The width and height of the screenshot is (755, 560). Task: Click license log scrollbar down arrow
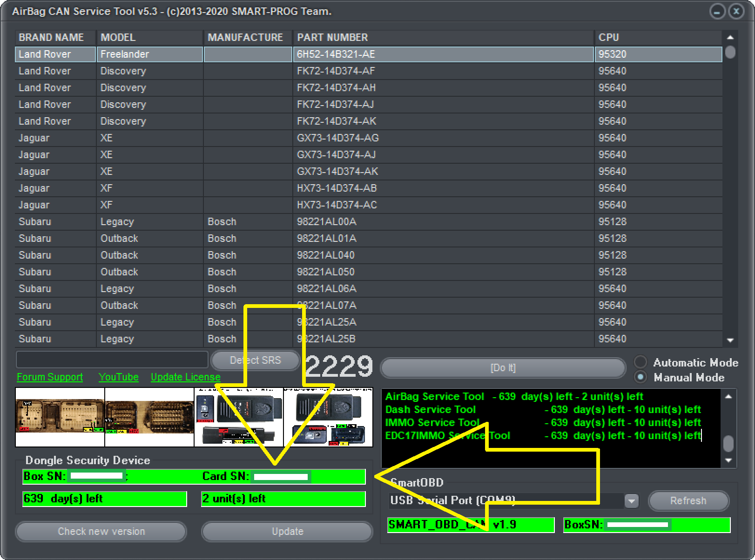tap(728, 460)
